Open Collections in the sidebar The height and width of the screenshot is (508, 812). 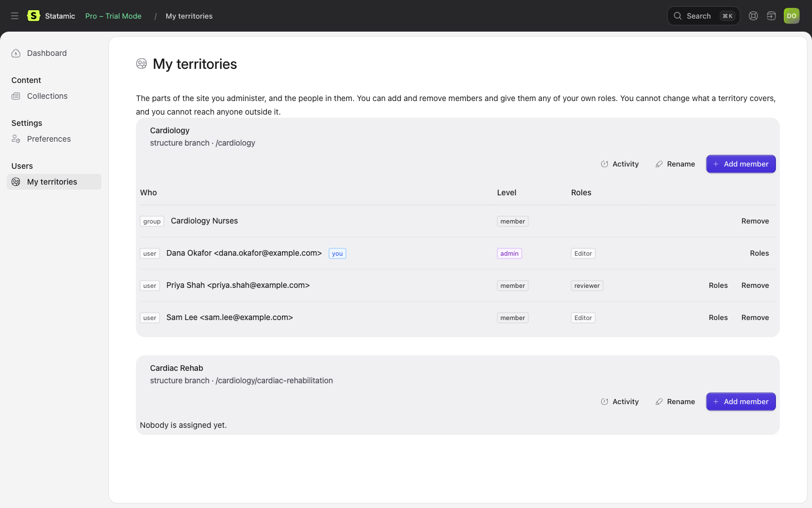pos(54,96)
